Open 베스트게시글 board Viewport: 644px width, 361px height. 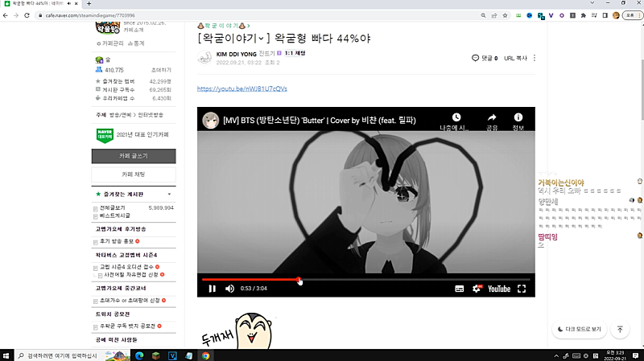pyautogui.click(x=115, y=215)
